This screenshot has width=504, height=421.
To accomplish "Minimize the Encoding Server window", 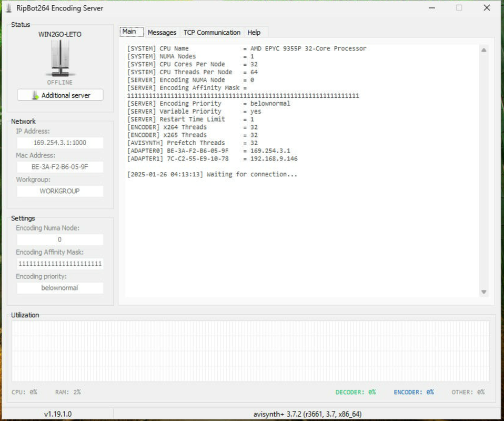I will 432,8.
